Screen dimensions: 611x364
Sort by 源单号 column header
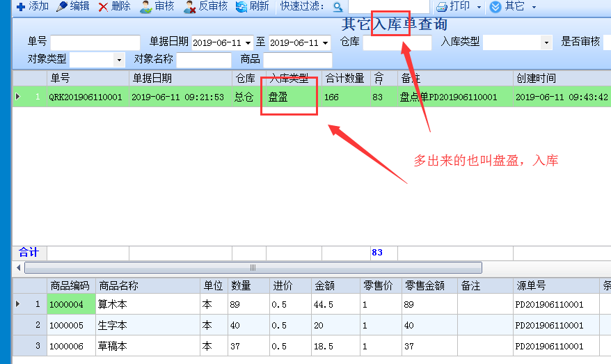click(x=556, y=285)
